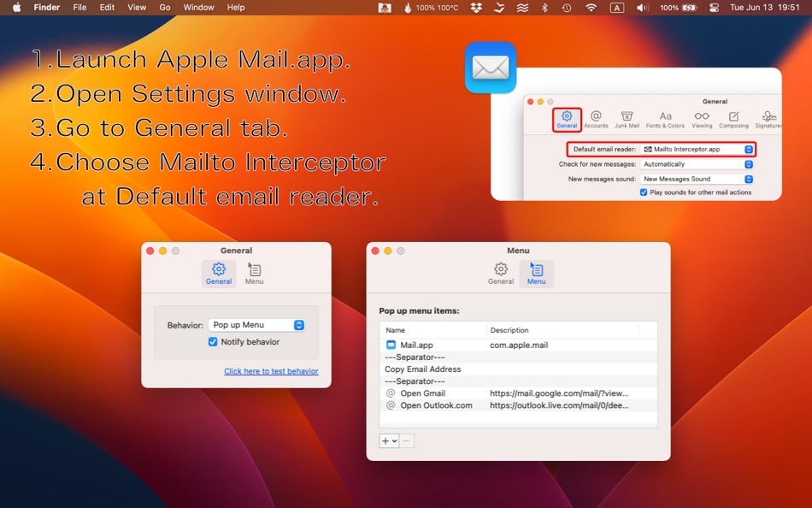Select the Mail.app row
The image size is (812, 508).
518,346
